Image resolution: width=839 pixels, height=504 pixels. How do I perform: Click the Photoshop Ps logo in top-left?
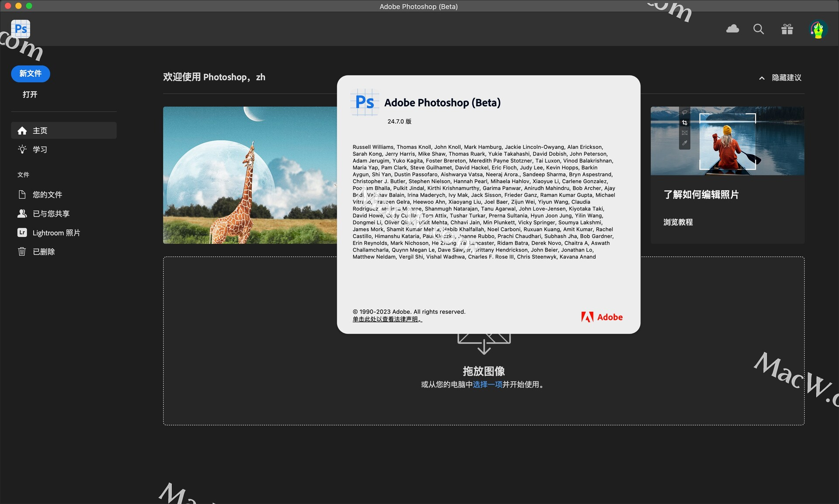pyautogui.click(x=21, y=29)
